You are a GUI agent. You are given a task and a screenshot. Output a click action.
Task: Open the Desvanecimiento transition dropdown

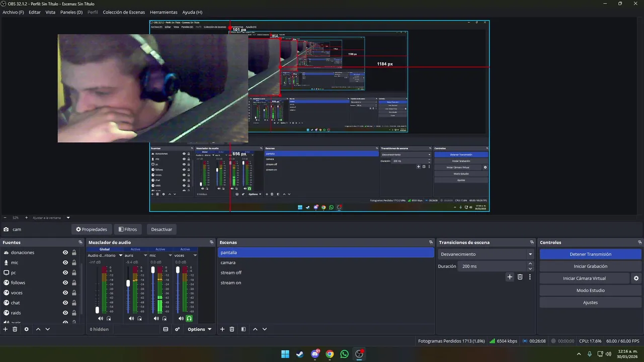[x=486, y=254]
